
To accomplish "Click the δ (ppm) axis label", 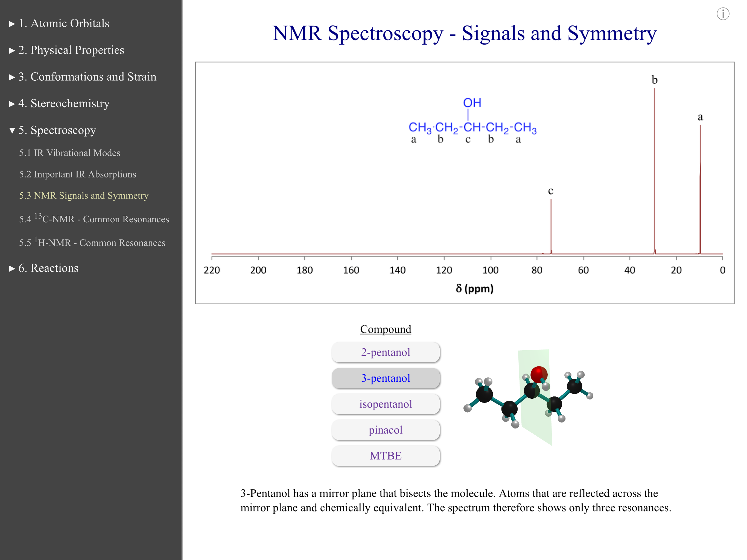I will coord(474,288).
